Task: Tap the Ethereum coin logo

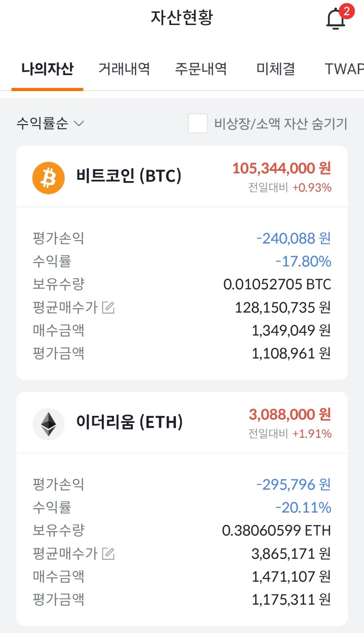Action: click(x=48, y=424)
